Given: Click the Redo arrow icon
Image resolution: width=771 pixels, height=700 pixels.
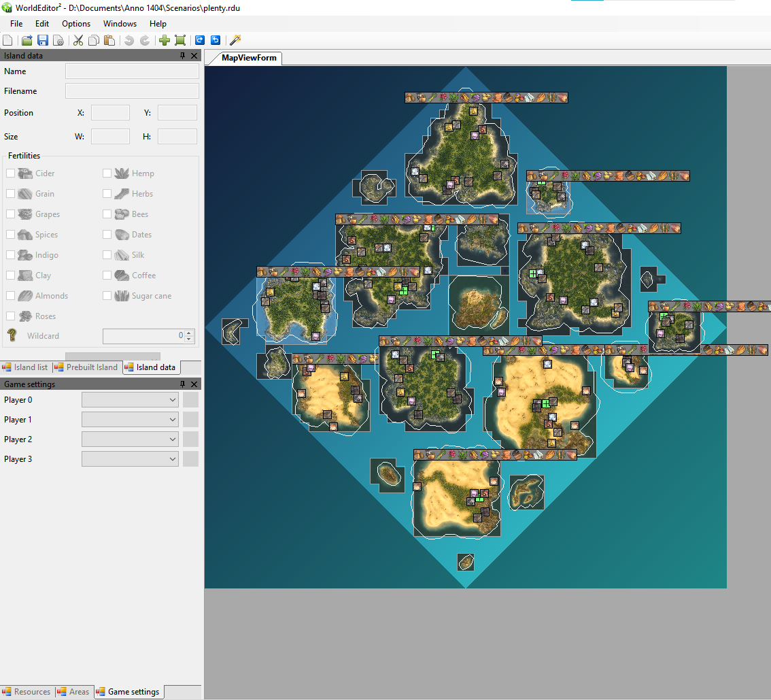Looking at the screenshot, I should click(x=145, y=40).
